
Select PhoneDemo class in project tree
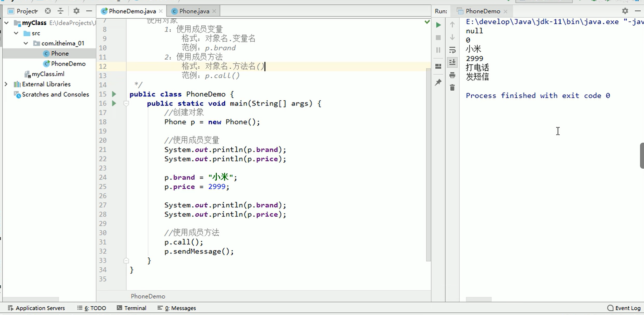[x=64, y=64]
